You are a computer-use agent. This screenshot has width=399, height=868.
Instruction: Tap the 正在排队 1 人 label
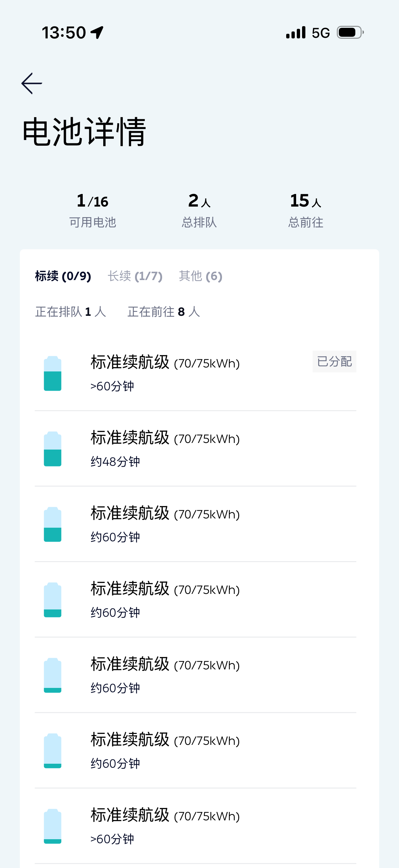71,312
